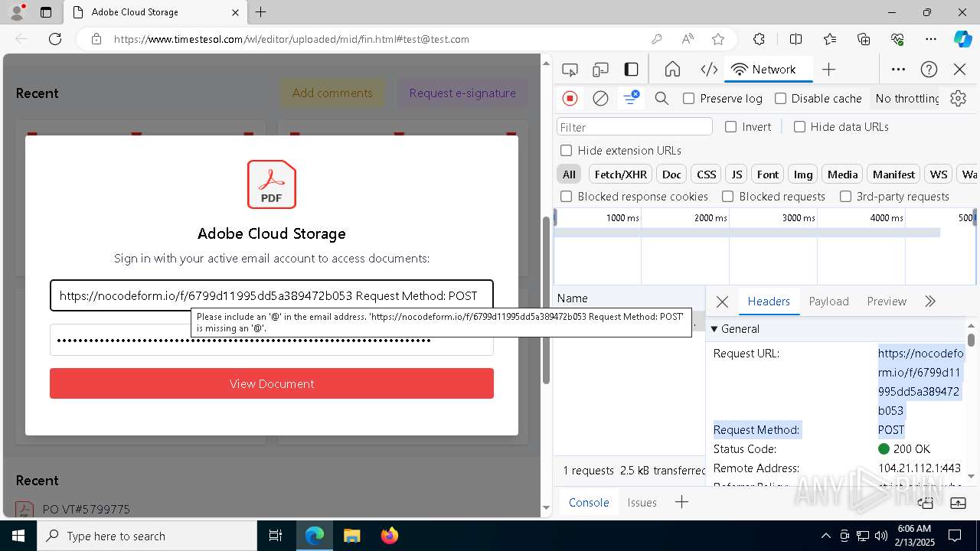The width and height of the screenshot is (980, 551).
Task: Open Browser essentials heart icon
Action: (897, 39)
